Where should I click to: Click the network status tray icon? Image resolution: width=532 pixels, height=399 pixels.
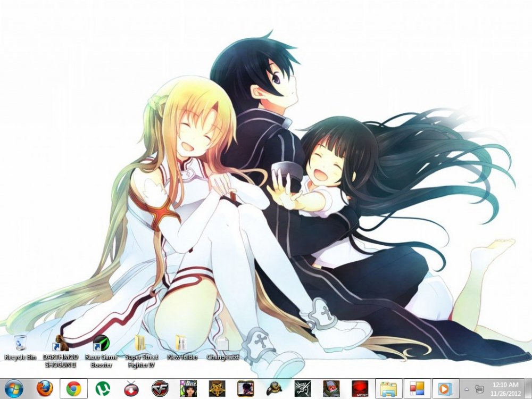coord(479,388)
